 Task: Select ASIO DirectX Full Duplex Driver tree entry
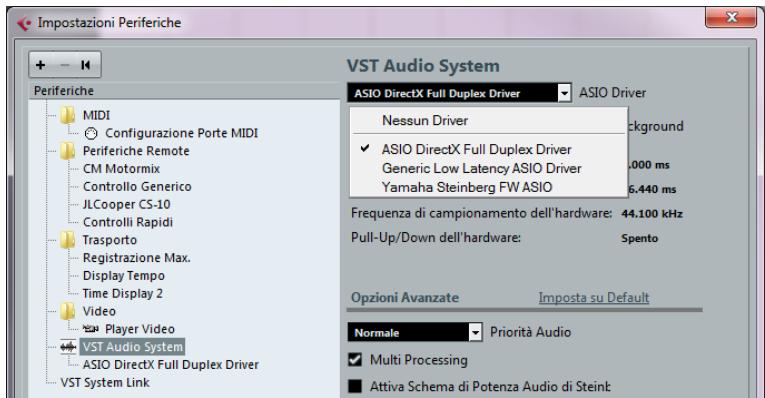coord(171,364)
